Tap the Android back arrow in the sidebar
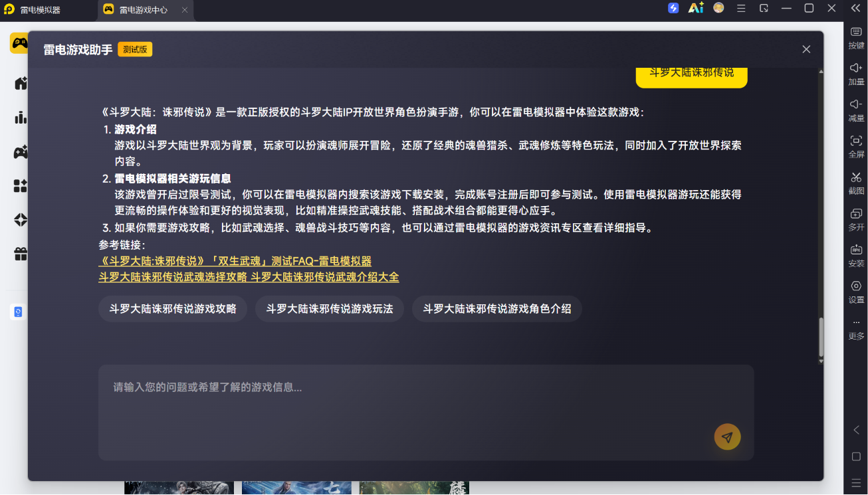 tap(856, 430)
